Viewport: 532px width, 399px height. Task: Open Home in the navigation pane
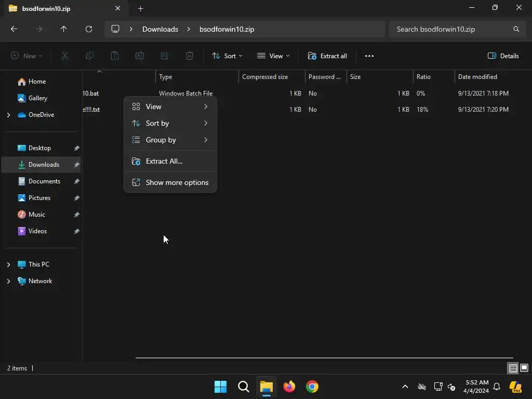coord(37,82)
